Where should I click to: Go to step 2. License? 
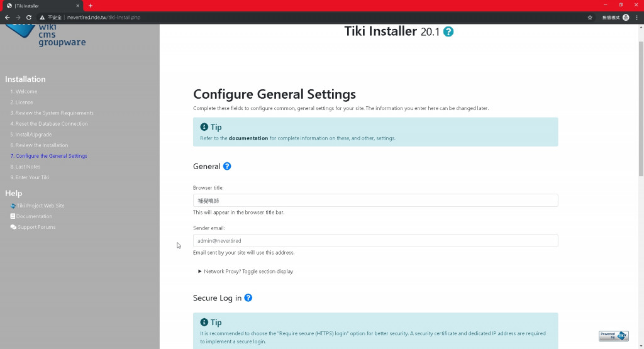point(22,102)
